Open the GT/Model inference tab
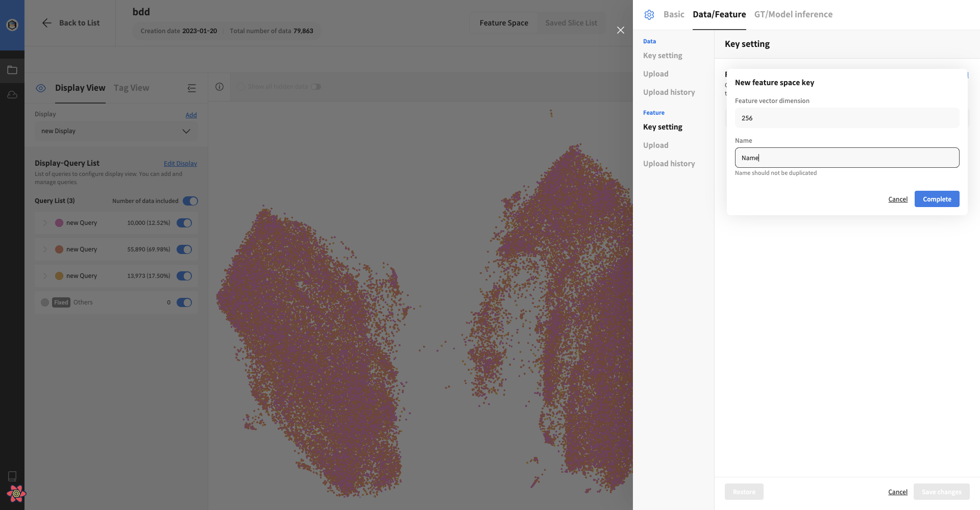Image resolution: width=980 pixels, height=510 pixels. [x=793, y=14]
